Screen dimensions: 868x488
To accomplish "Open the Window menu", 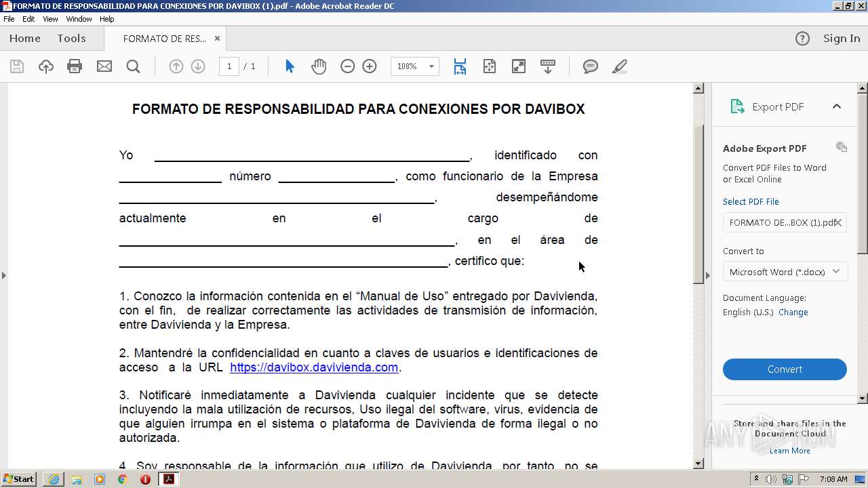I will click(79, 19).
